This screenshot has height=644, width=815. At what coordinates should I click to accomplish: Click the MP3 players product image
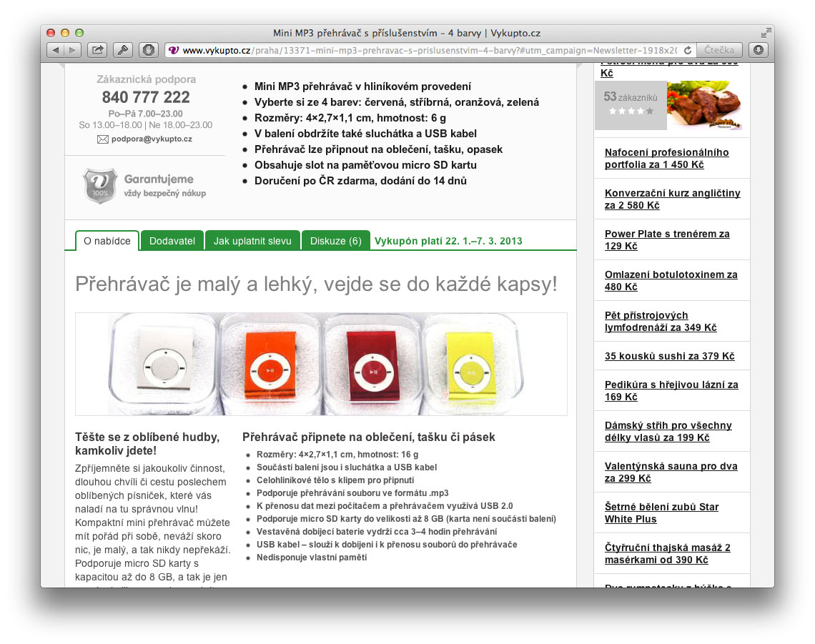tap(321, 364)
